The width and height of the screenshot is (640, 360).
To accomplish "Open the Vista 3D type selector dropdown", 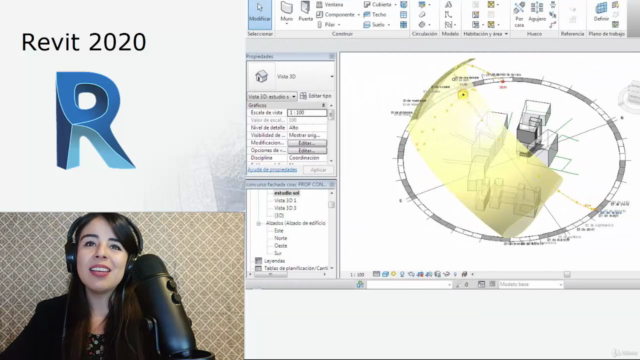I will 332,76.
